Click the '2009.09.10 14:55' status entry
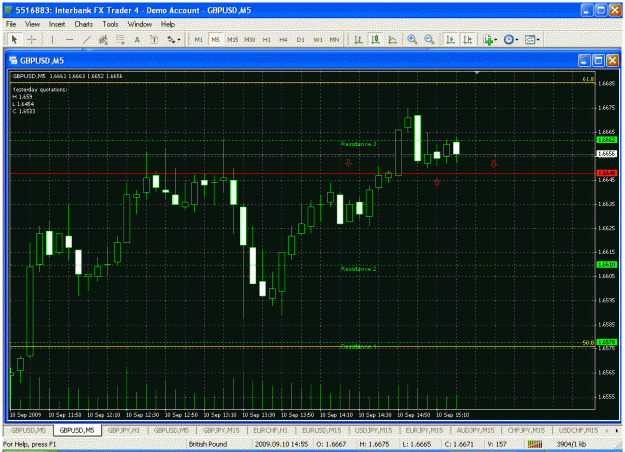625x452 pixels. (x=281, y=444)
